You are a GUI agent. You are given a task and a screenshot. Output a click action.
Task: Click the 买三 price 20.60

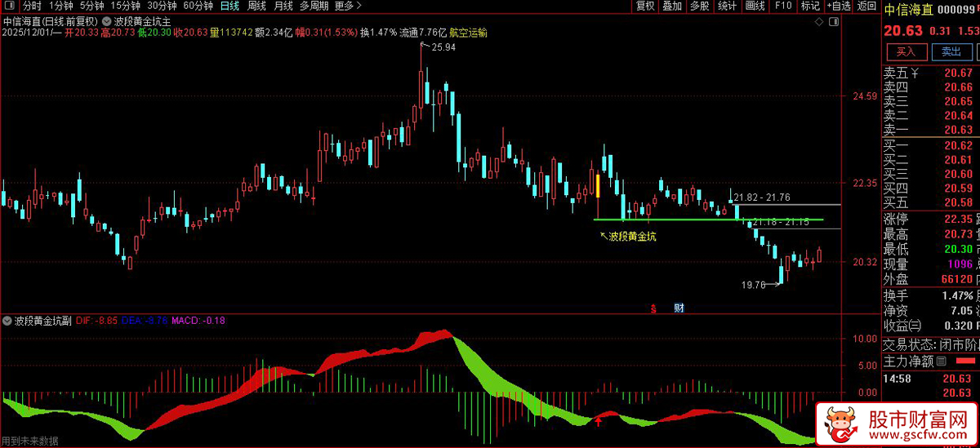click(x=958, y=174)
